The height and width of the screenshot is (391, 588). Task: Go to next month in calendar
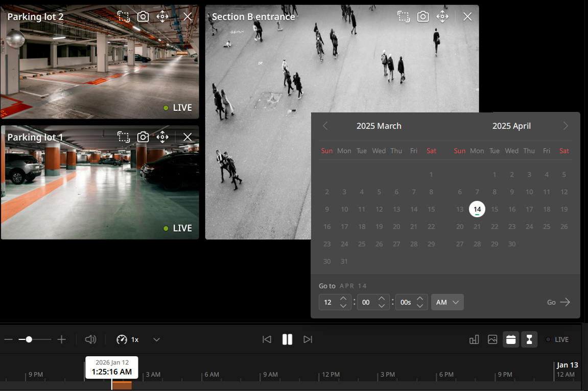pyautogui.click(x=566, y=126)
